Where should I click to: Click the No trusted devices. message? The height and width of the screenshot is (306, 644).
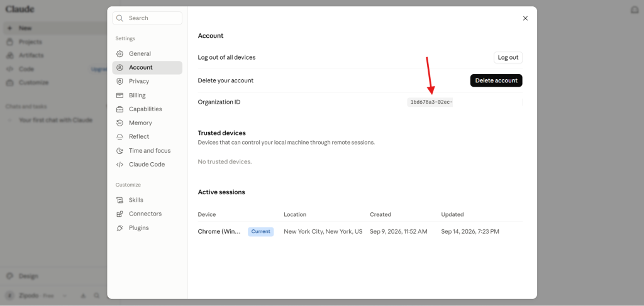(225, 162)
